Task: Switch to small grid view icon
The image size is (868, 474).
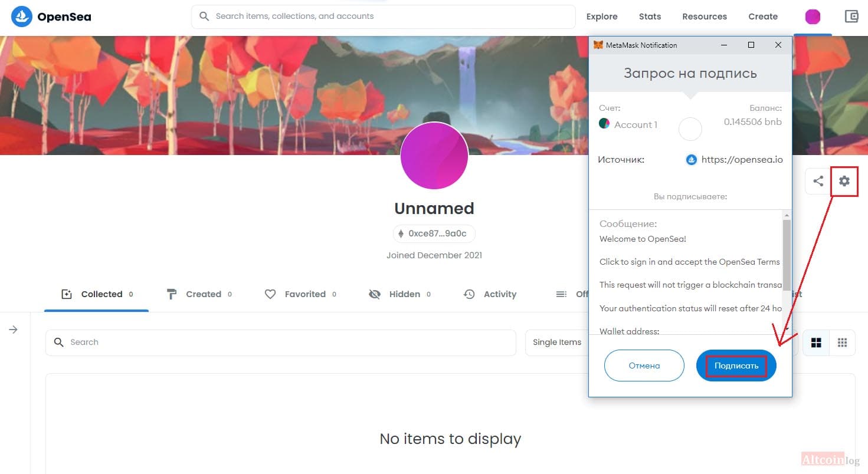Action: pos(843,343)
